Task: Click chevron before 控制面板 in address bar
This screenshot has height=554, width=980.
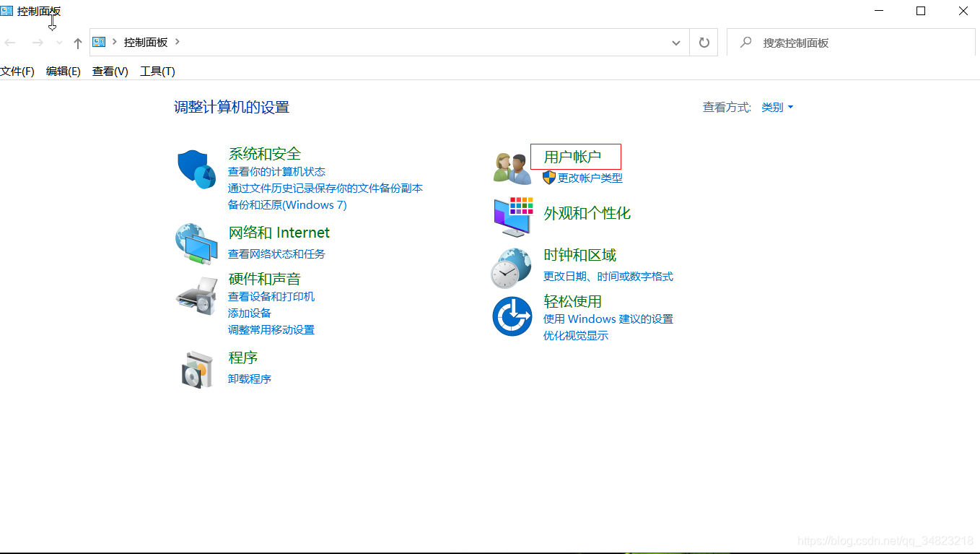Action: pyautogui.click(x=115, y=42)
